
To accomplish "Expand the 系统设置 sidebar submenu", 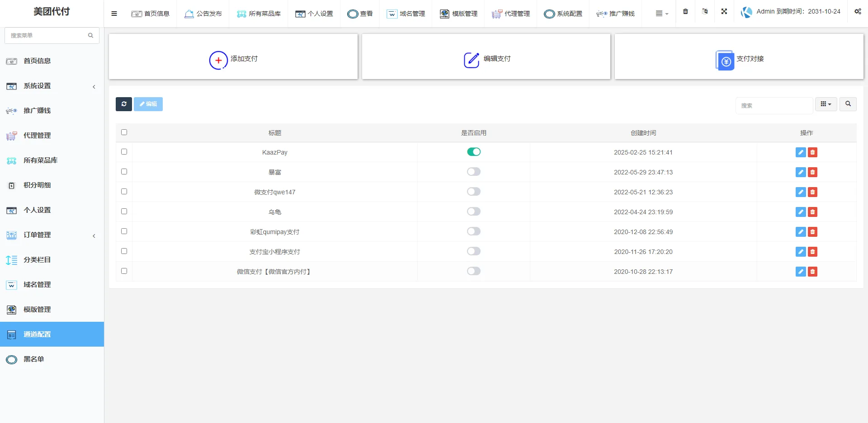I will click(x=52, y=86).
